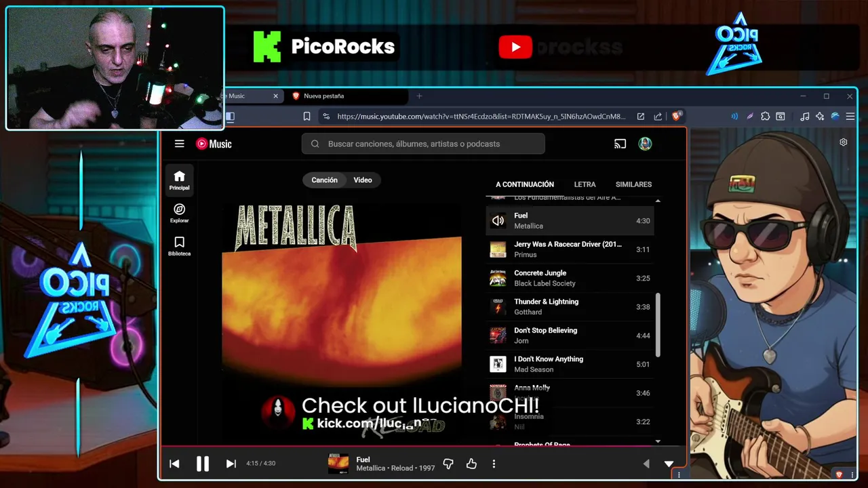Viewport: 868px width, 488px height.
Task: Open more options for the playing song
Action: click(x=494, y=464)
